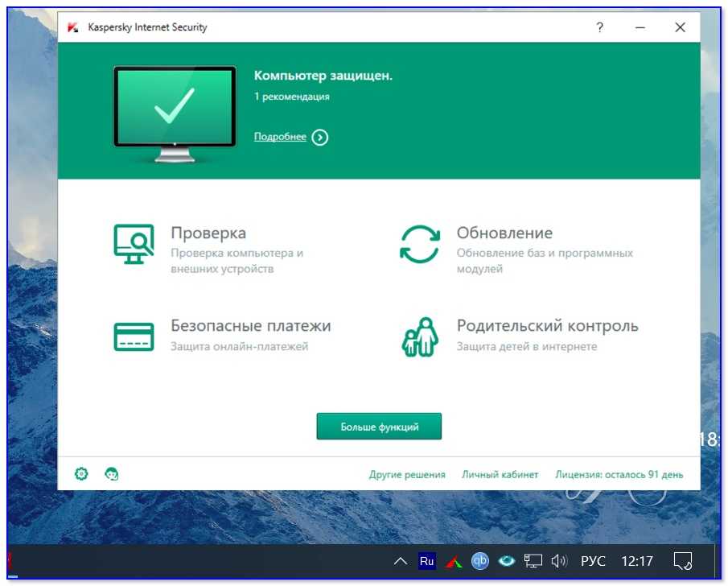This screenshot has width=728, height=586.
Task: Open support via the headset agent icon
Action: (112, 474)
